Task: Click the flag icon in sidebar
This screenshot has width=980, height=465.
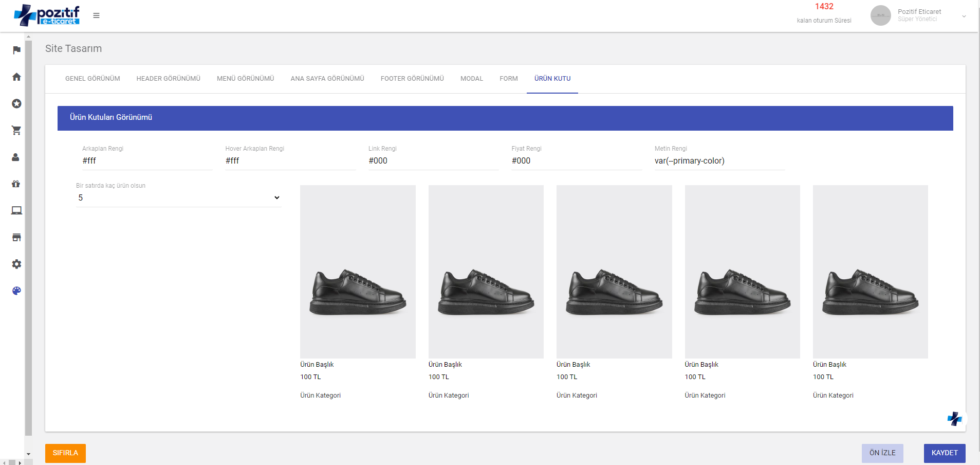Action: 16,50
